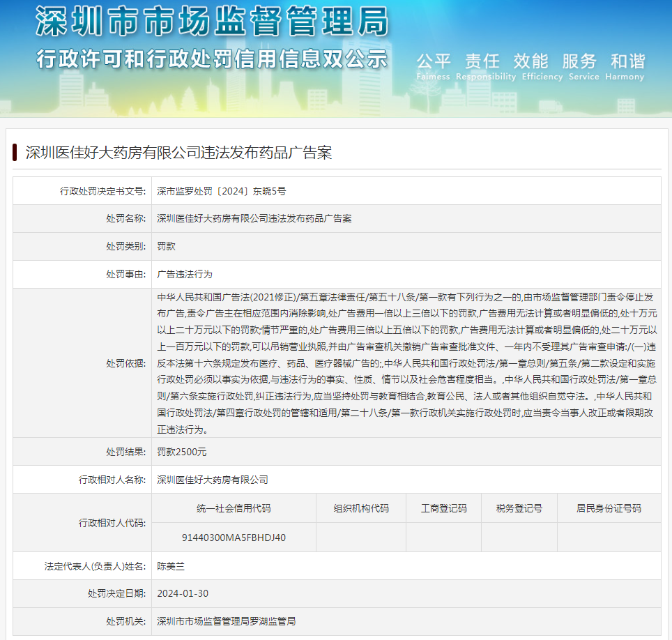Image resolution: width=672 pixels, height=640 pixels.
Task: Click the 居民身份证号码 column header
Action: [609, 508]
